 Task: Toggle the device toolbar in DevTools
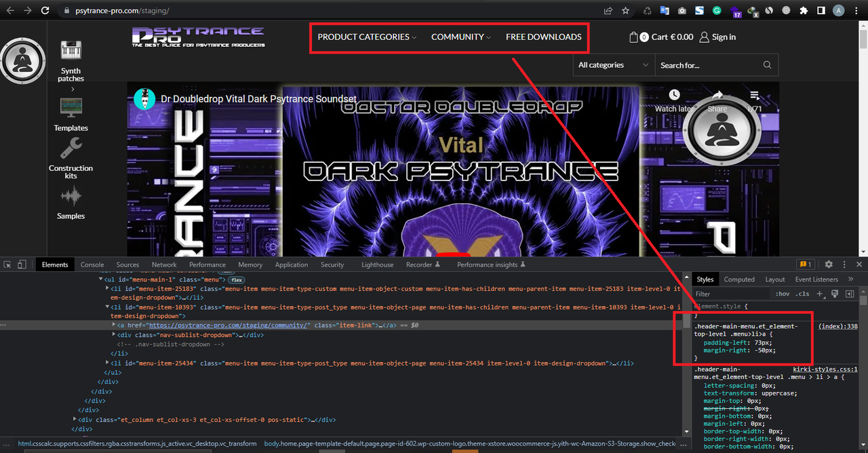coord(22,264)
